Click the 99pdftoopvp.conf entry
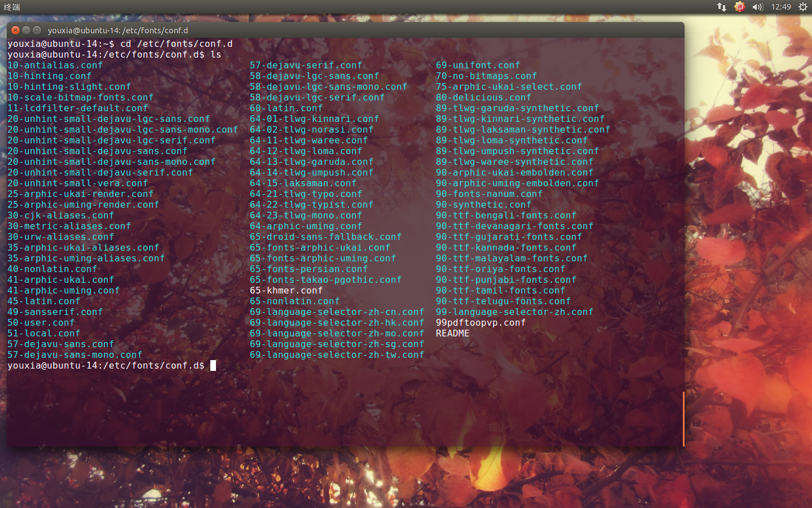This screenshot has width=812, height=508. [481, 323]
